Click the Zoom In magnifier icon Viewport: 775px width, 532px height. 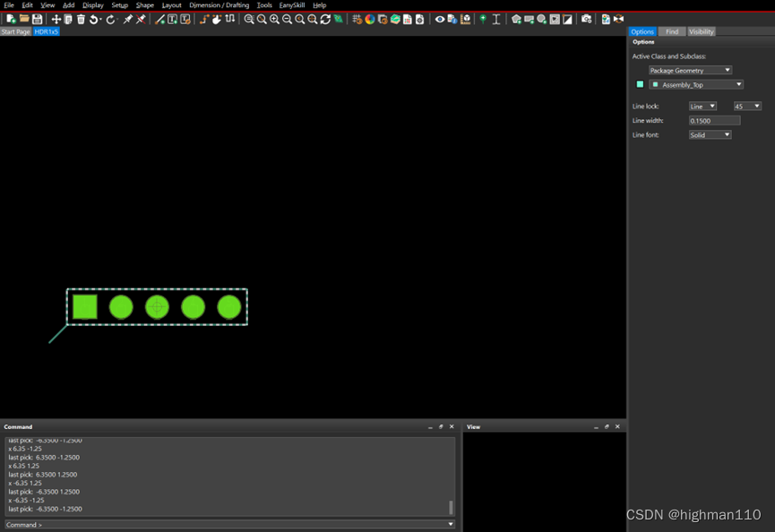(x=274, y=19)
